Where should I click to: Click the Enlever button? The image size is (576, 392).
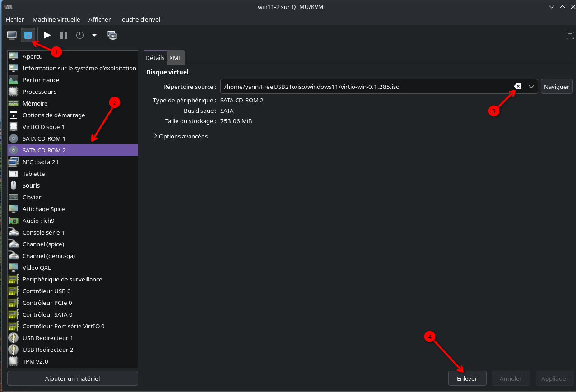coord(467,378)
